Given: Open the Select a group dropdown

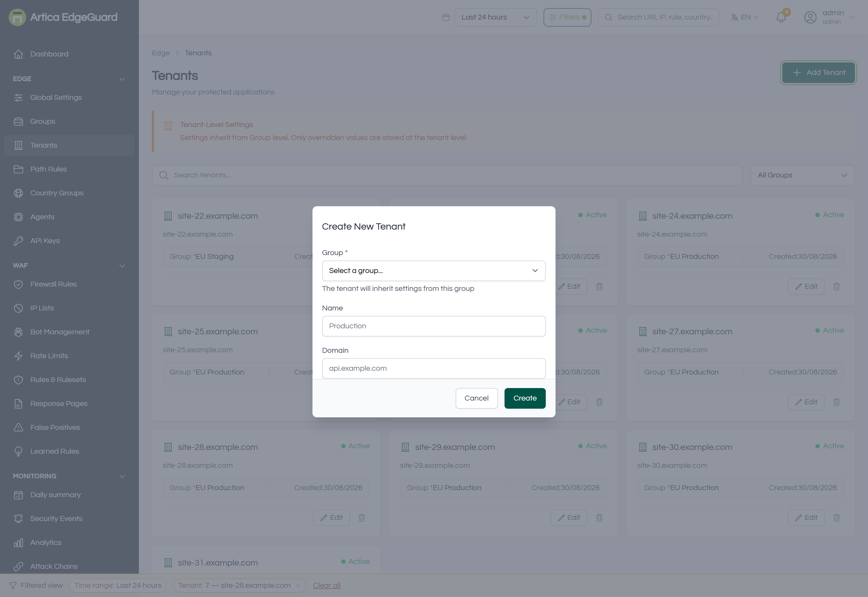Looking at the screenshot, I should [434, 271].
